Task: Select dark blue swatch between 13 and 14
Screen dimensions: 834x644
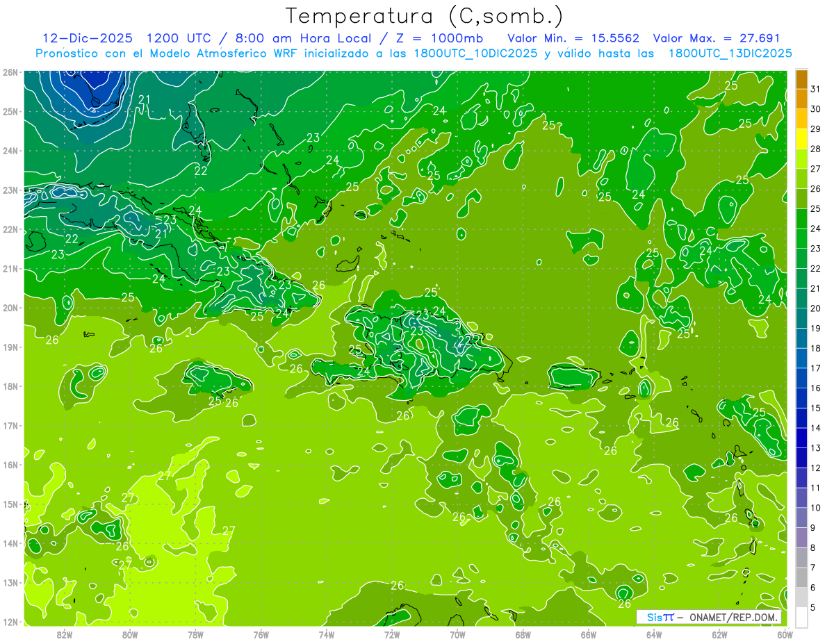Action: point(802,438)
